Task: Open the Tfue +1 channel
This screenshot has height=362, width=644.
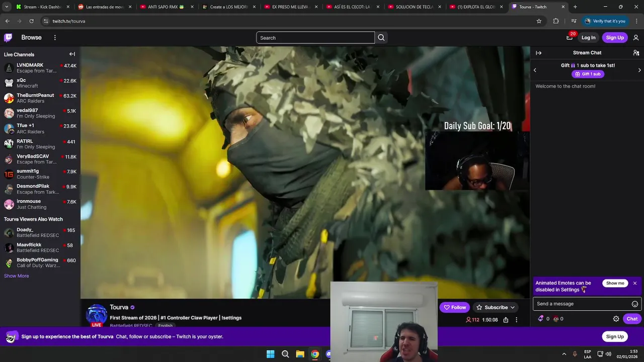Action: (40, 129)
